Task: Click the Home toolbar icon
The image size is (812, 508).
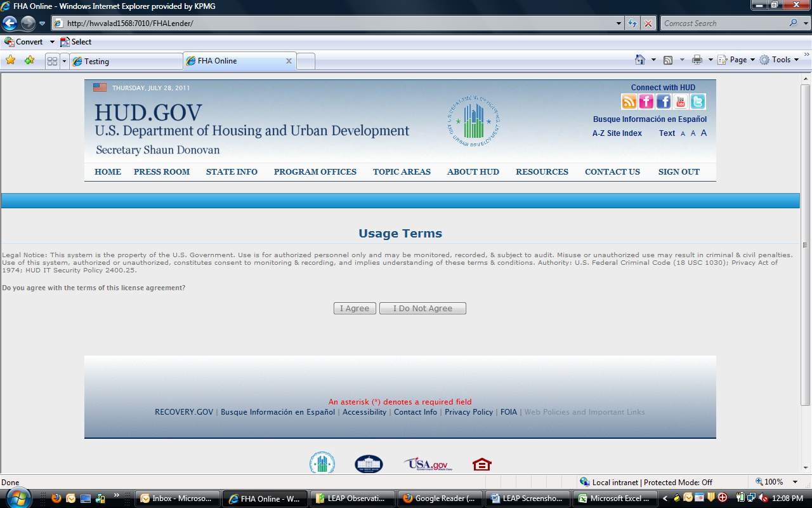Action: click(640, 60)
